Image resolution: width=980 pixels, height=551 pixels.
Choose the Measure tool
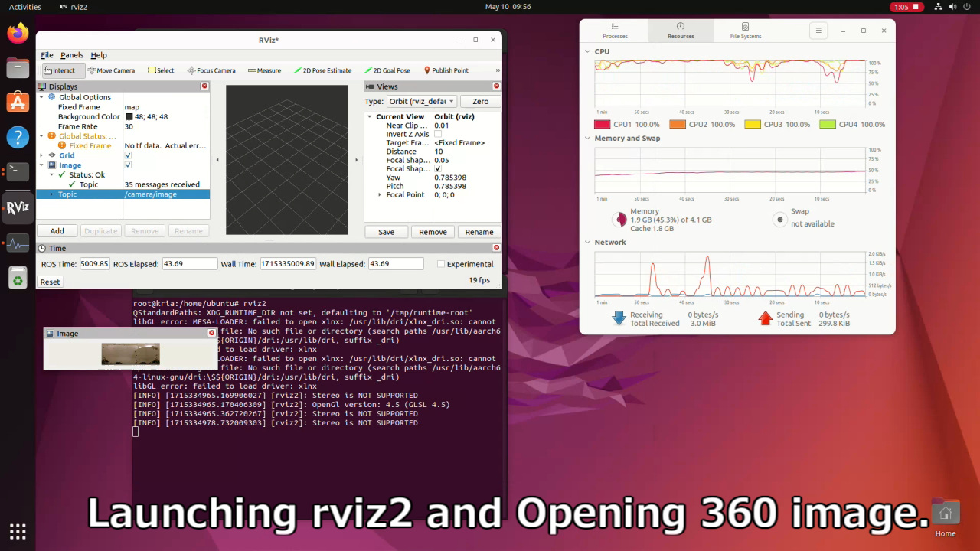[264, 70]
